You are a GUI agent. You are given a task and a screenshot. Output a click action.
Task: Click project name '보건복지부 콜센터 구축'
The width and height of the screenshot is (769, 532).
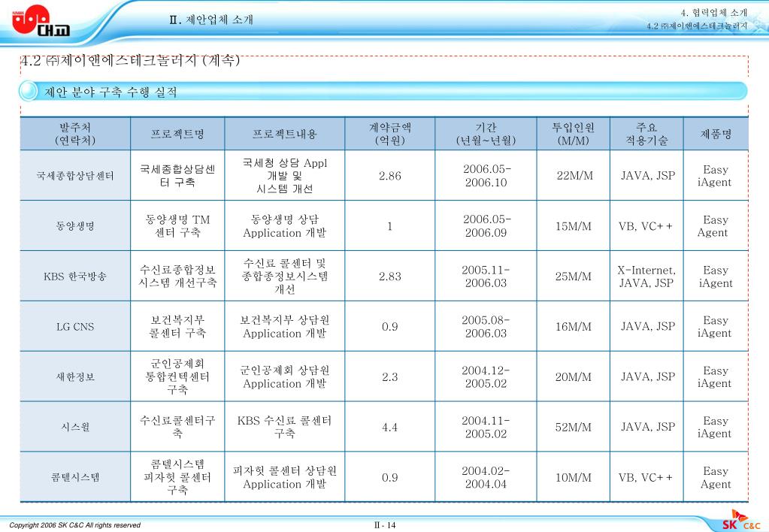[177, 327]
